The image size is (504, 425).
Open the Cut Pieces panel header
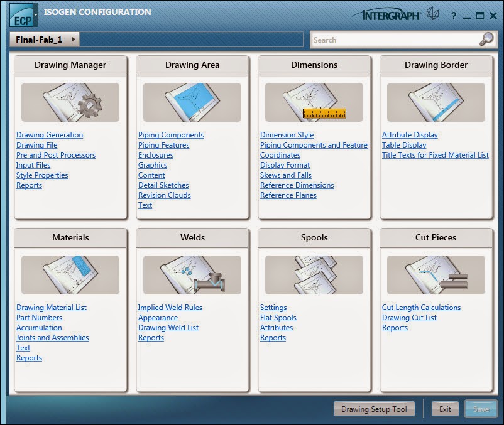pos(436,238)
